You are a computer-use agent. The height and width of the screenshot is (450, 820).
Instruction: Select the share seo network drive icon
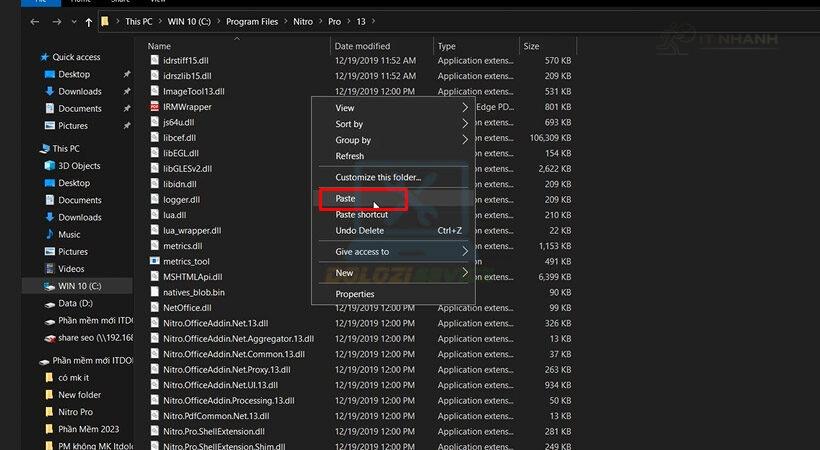pyautogui.click(x=49, y=339)
